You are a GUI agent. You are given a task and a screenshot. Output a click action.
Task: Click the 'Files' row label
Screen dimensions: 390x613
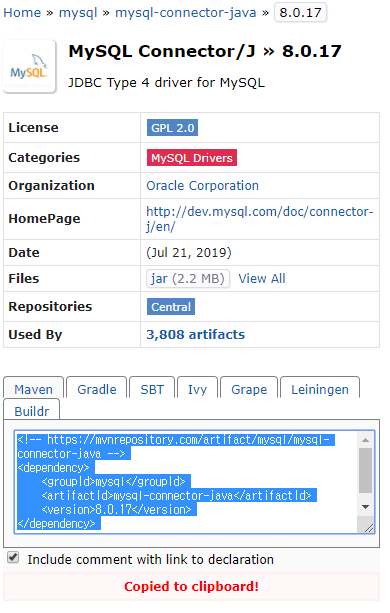tap(24, 278)
